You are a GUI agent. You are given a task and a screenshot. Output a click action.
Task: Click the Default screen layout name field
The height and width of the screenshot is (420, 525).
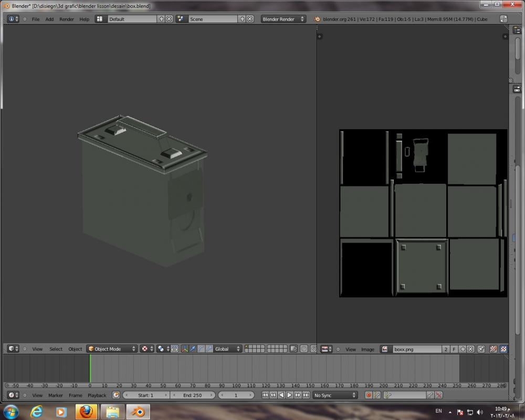[132, 19]
